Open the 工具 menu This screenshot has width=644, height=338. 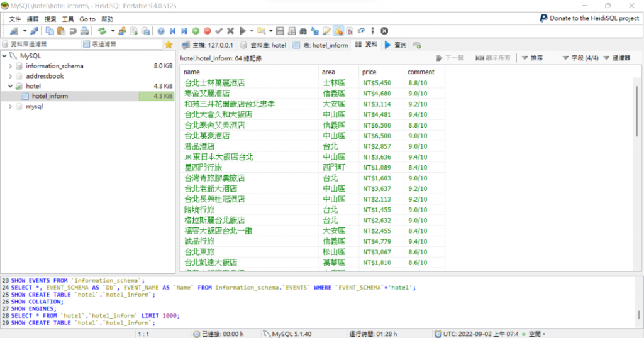point(68,19)
